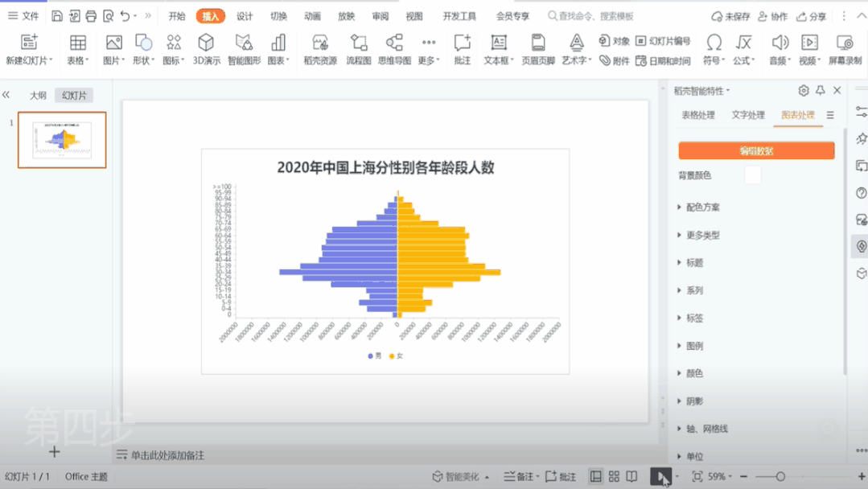
Task: Open 稻壳资源 resources
Action: pyautogui.click(x=320, y=43)
